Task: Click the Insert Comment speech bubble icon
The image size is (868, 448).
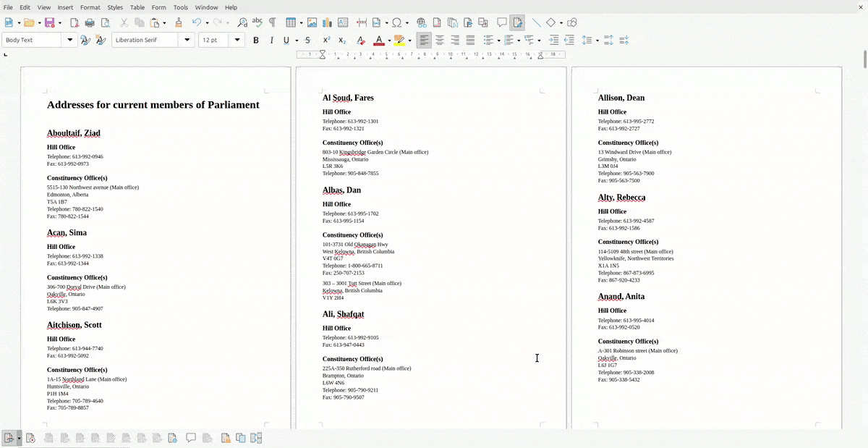Action: 501,22
